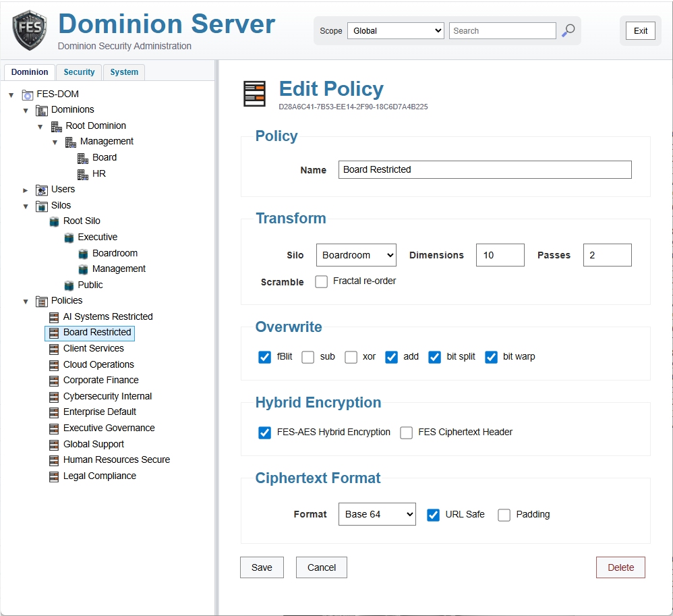The height and width of the screenshot is (616, 673).
Task: Collapse the Silos tree node
Action: click(x=26, y=206)
